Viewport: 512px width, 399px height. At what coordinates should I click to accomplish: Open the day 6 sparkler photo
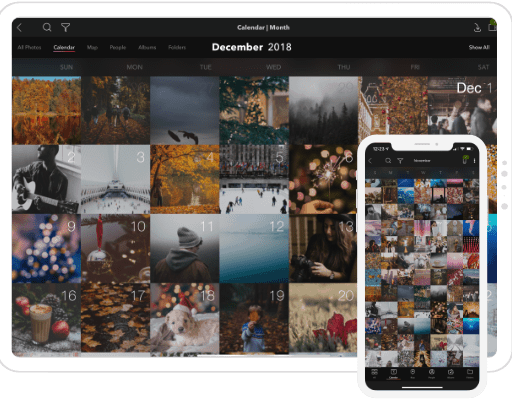point(323,179)
